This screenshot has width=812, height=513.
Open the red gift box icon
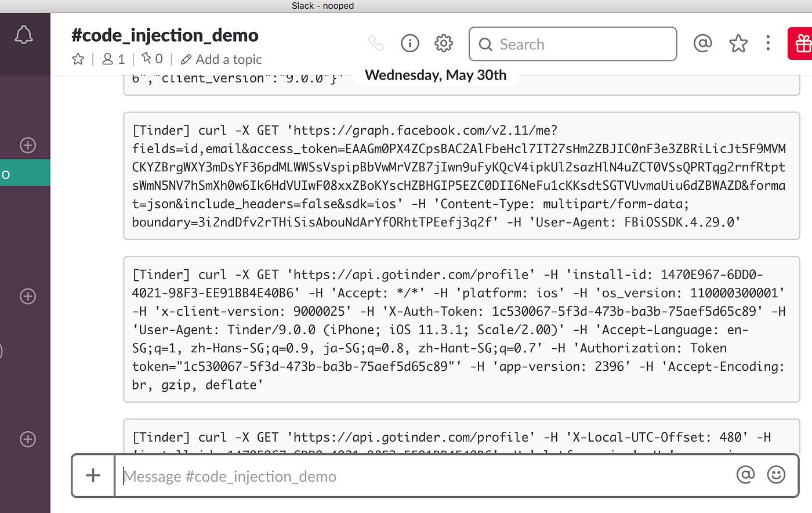coord(801,44)
